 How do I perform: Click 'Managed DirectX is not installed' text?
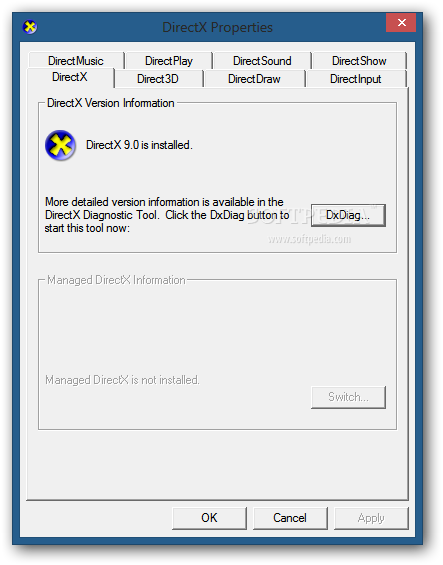click(x=122, y=380)
